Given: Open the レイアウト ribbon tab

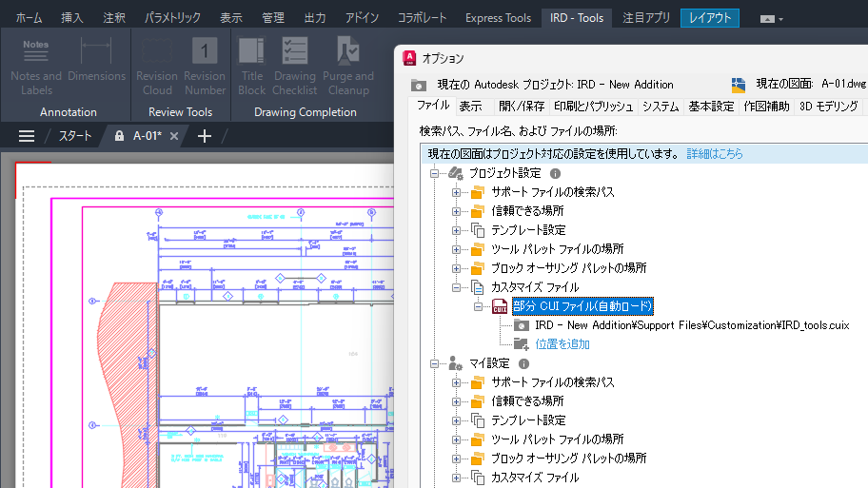Looking at the screenshot, I should tap(710, 18).
